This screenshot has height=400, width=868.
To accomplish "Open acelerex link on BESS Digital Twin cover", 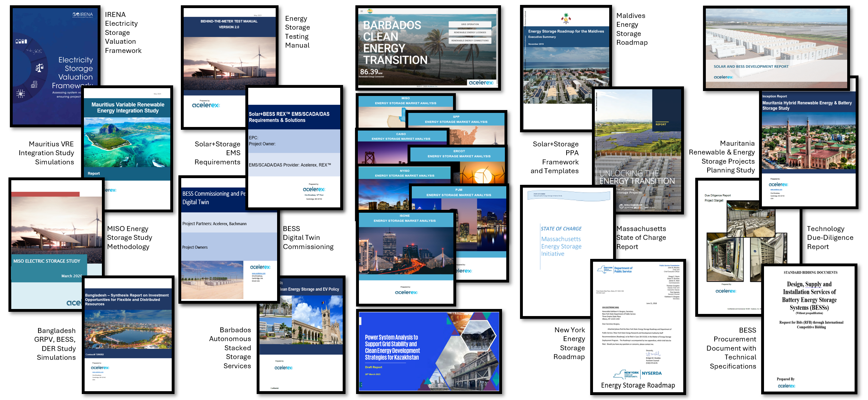I will (x=258, y=273).
